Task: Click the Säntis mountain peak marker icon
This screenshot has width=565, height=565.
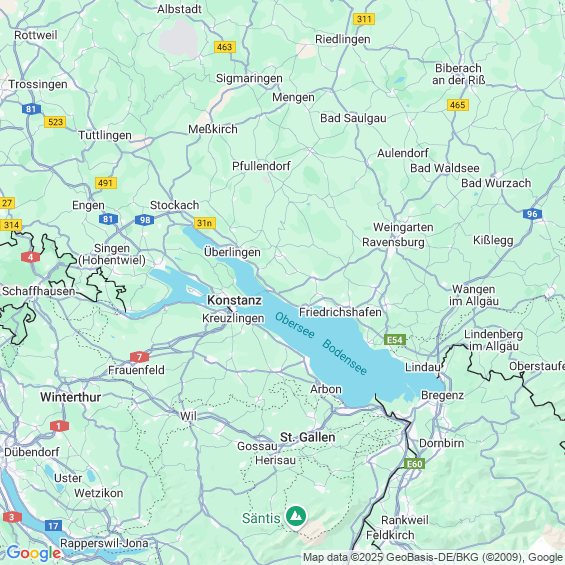Action: (x=296, y=517)
